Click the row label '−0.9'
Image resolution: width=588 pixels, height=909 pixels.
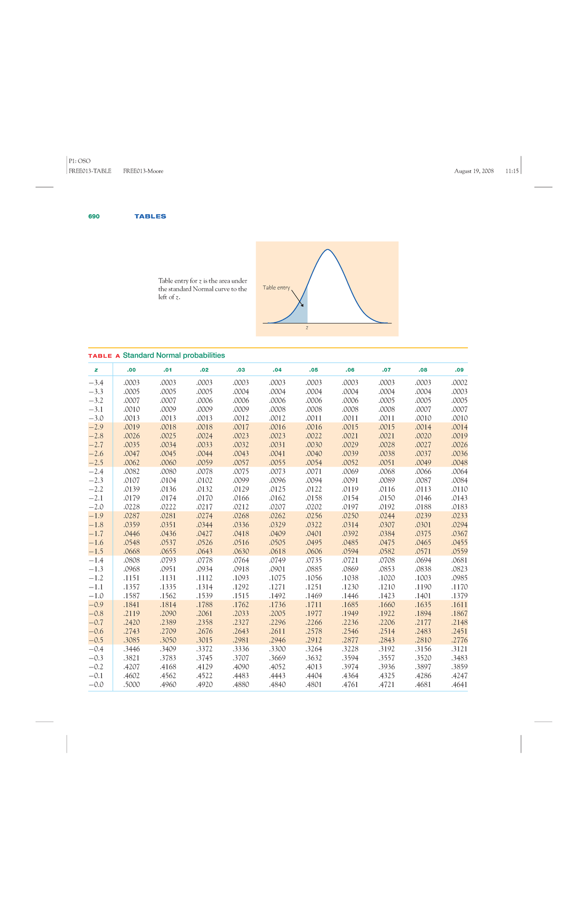96,605
